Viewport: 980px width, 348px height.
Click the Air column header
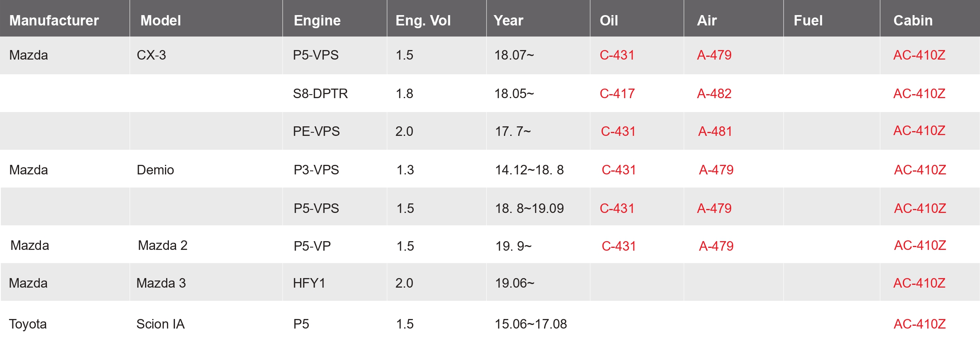707,21
